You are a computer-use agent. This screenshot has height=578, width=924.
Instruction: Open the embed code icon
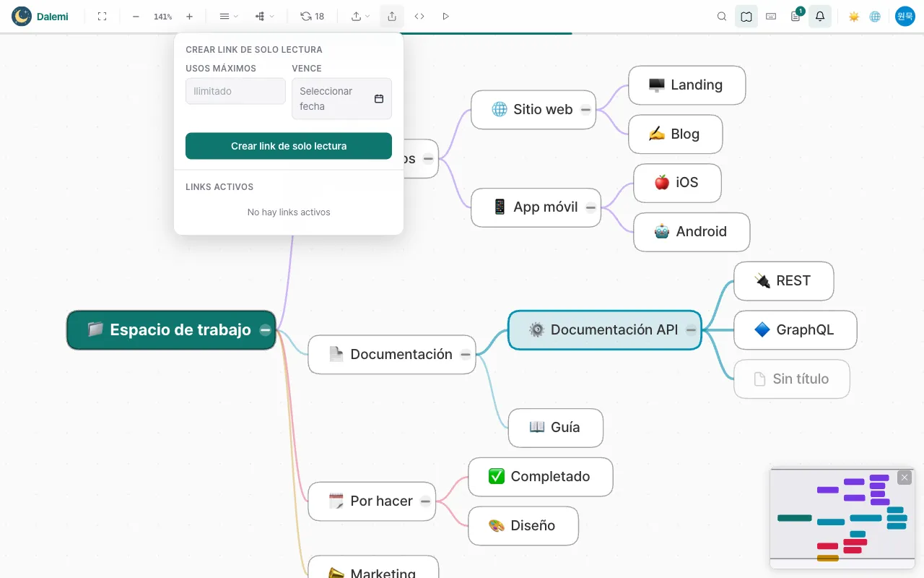click(419, 16)
